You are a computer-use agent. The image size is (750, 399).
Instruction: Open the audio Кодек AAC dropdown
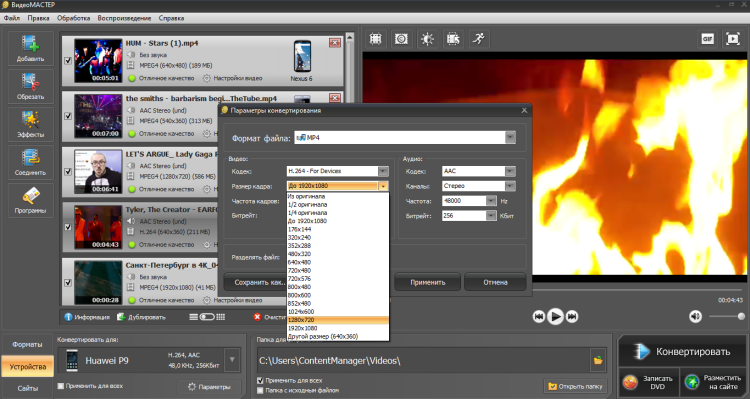click(510, 171)
